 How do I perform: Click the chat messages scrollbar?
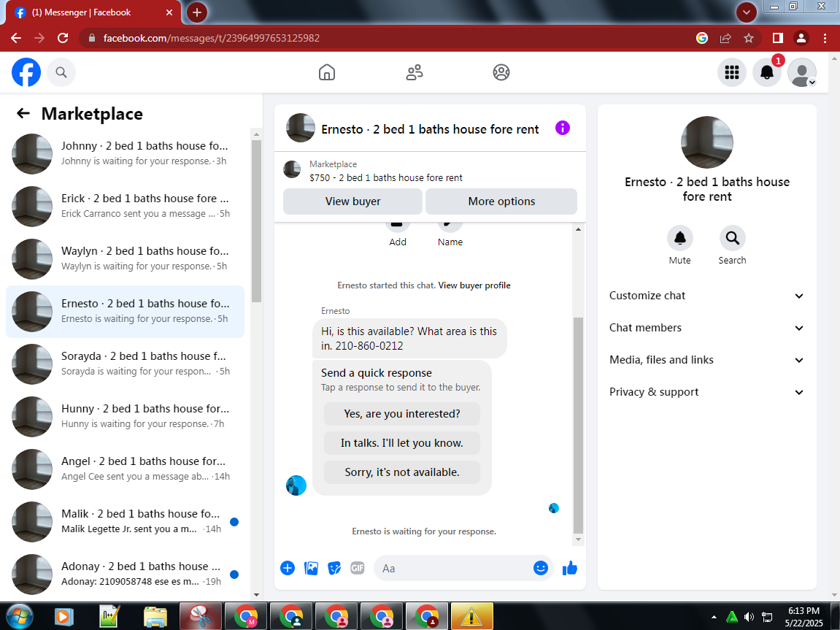(x=578, y=426)
